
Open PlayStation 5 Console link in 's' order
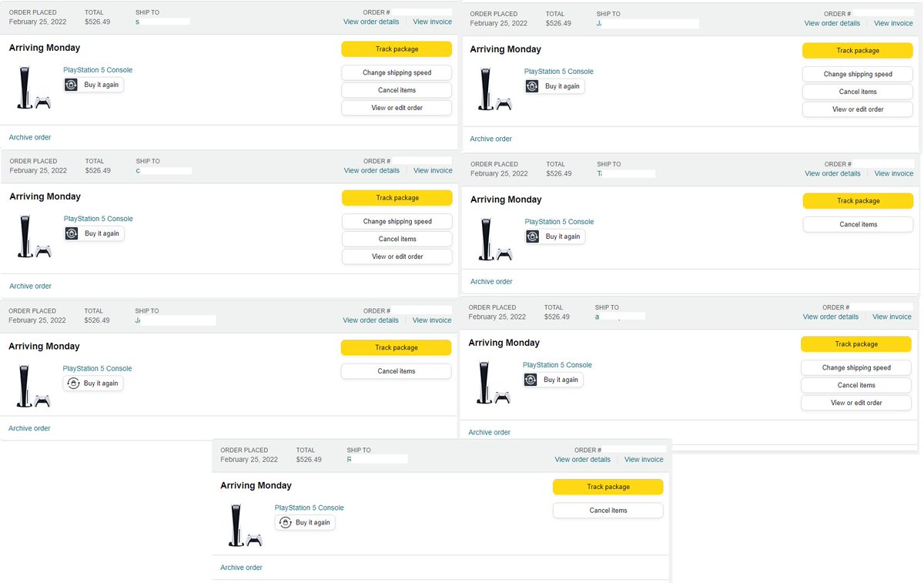pyautogui.click(x=98, y=70)
